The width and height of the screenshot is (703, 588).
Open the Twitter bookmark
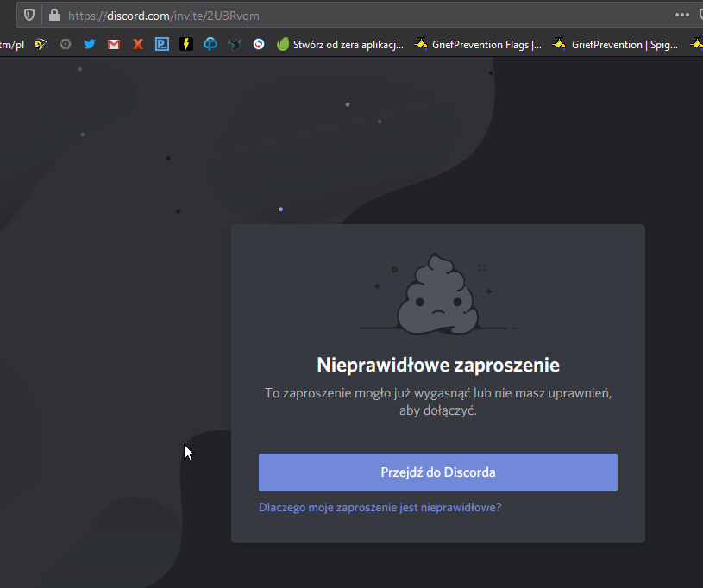[89, 44]
